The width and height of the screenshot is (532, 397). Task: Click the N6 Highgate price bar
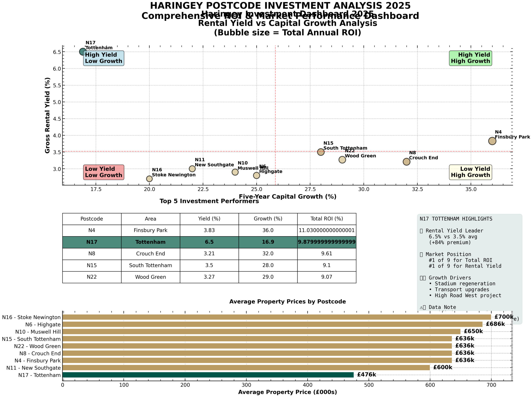point(272,324)
